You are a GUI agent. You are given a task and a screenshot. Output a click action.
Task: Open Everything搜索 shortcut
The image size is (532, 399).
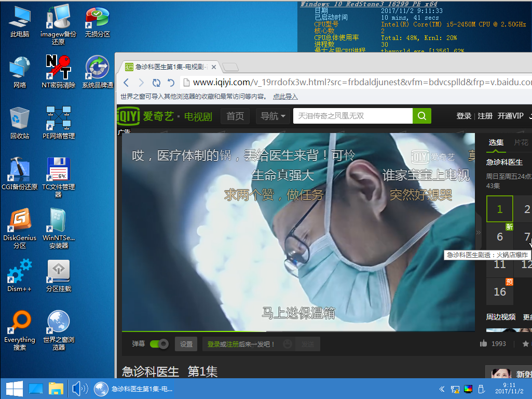pyautogui.click(x=20, y=330)
